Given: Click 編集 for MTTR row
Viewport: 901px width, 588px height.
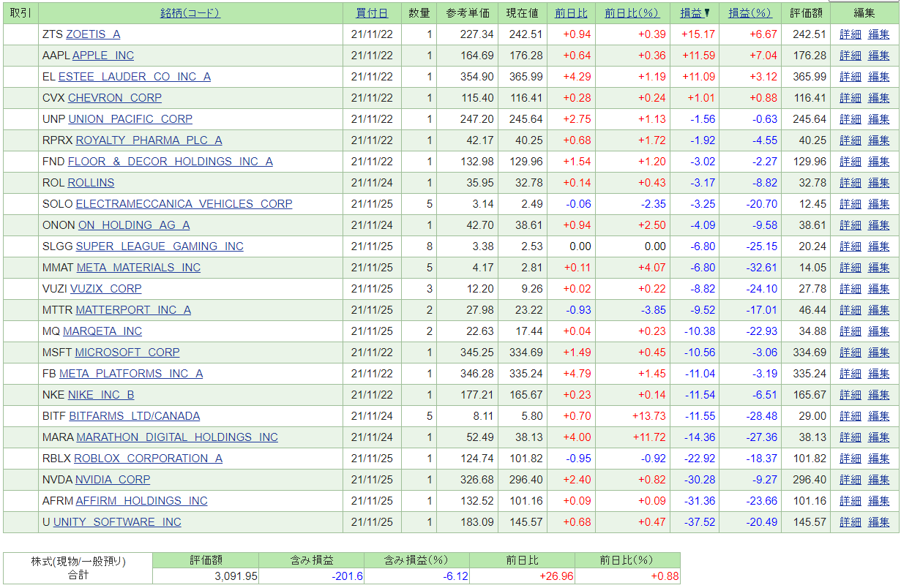Looking at the screenshot, I should click(x=879, y=310).
